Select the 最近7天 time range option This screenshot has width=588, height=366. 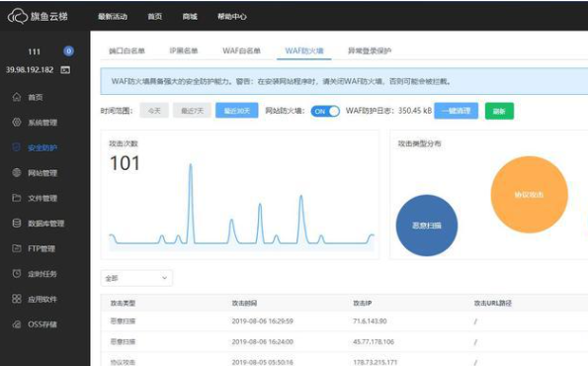click(x=192, y=111)
